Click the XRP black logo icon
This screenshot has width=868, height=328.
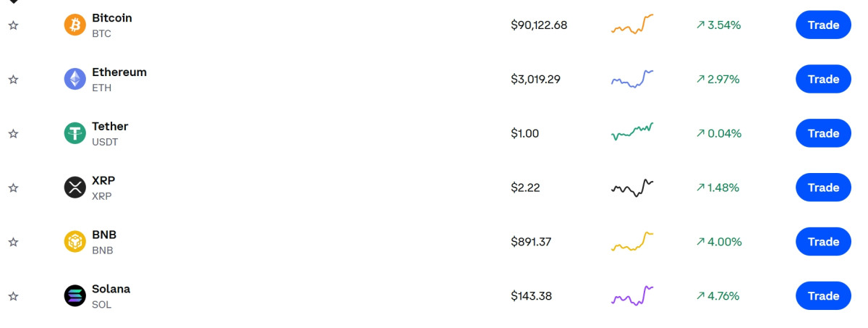pos(75,188)
